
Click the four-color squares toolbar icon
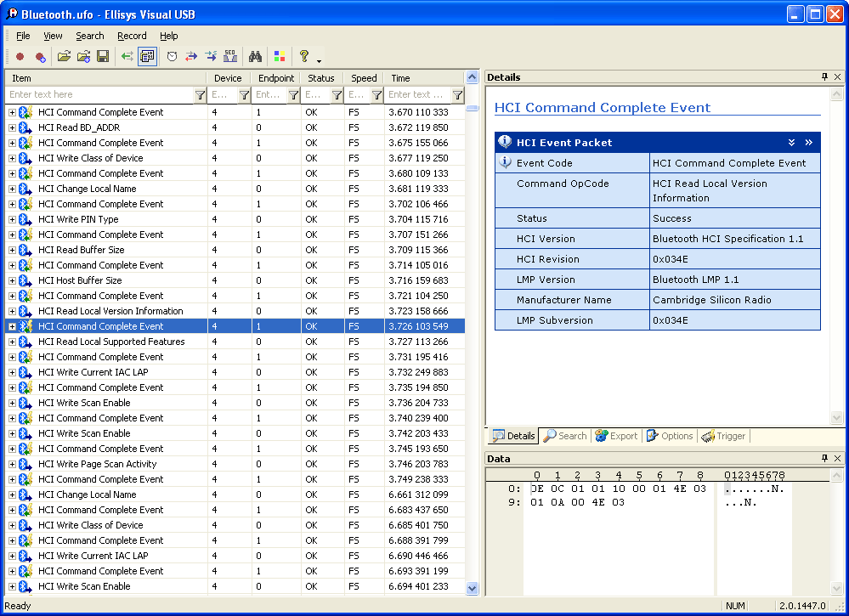[279, 57]
